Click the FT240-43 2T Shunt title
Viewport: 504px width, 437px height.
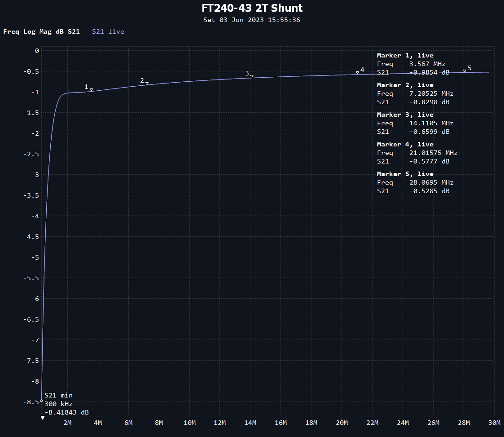(x=252, y=8)
